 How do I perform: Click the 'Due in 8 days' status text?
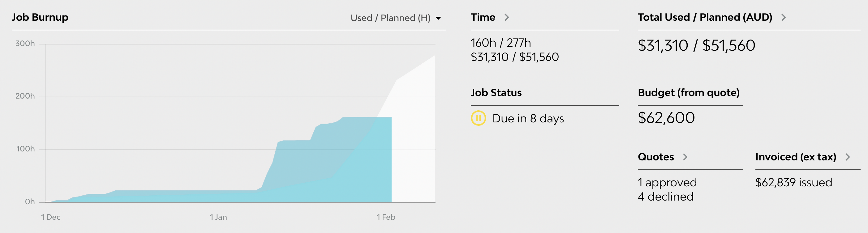tap(528, 118)
